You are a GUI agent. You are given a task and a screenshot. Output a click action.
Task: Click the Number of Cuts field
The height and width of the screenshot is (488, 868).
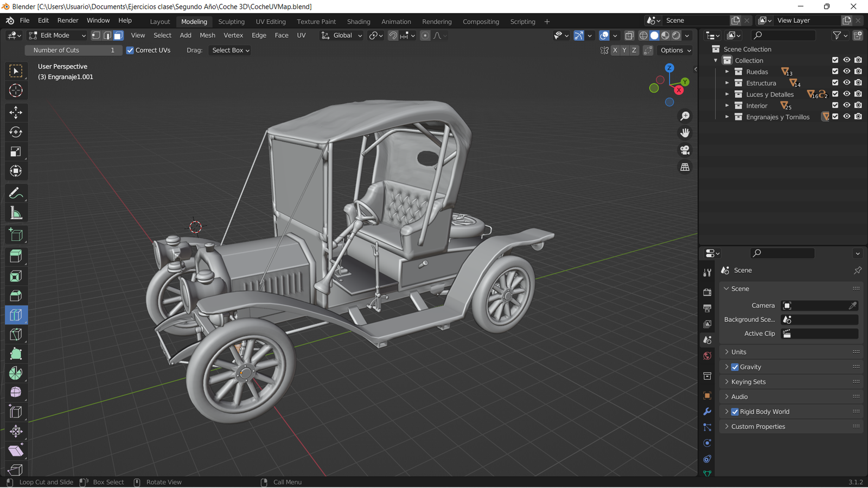coord(73,50)
